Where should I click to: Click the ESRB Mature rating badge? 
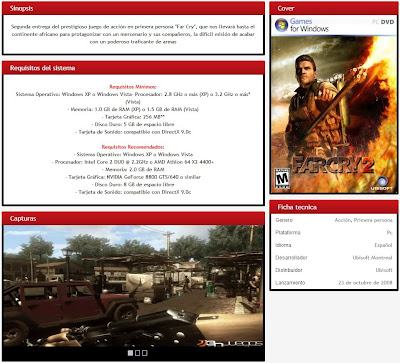coord(282,179)
